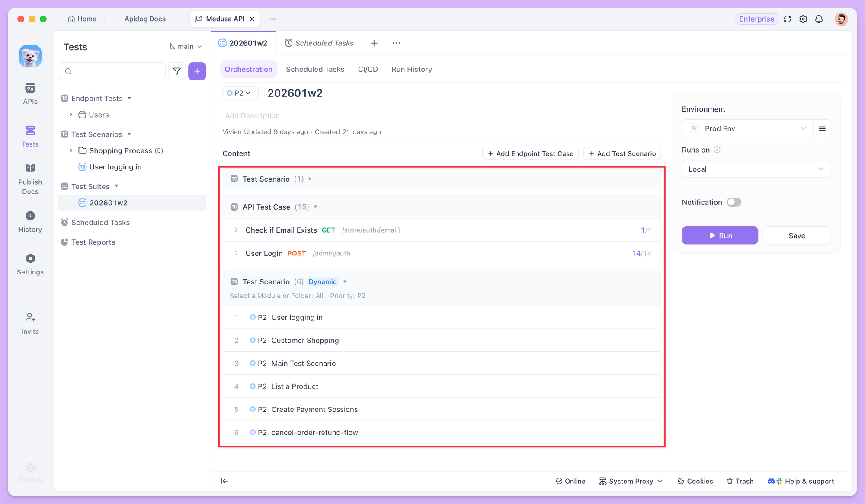Select the Tests icon in the sidebar
The width and height of the screenshot is (865, 504).
click(x=30, y=135)
